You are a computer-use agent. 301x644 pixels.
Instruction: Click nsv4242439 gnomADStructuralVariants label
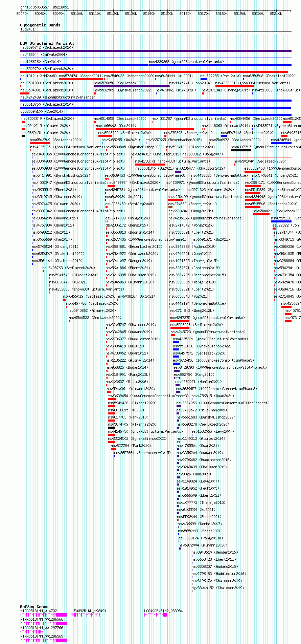click(x=58, y=98)
